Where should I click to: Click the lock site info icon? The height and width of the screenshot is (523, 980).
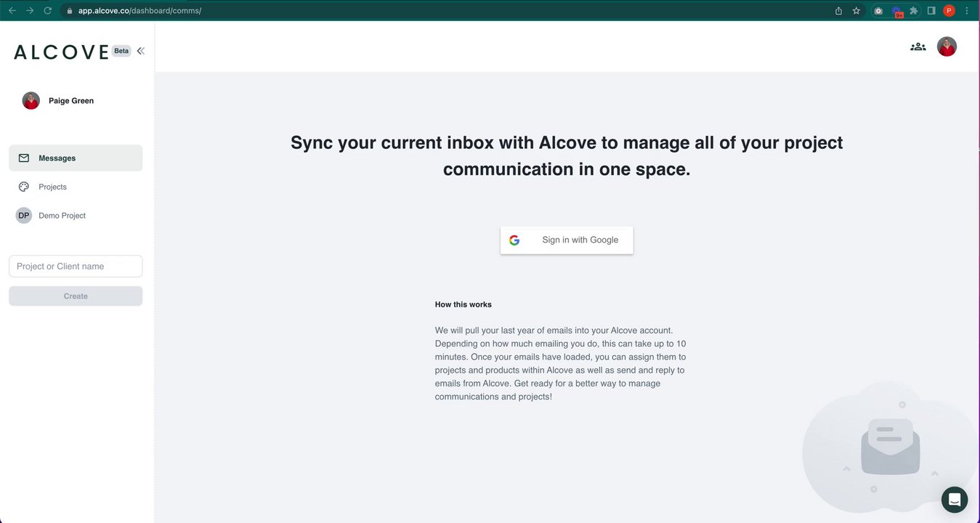(69, 11)
